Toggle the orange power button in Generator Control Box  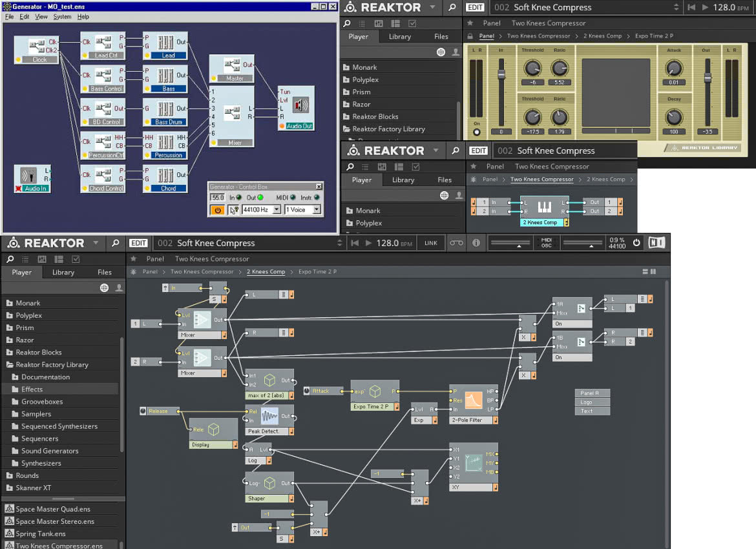pos(218,210)
